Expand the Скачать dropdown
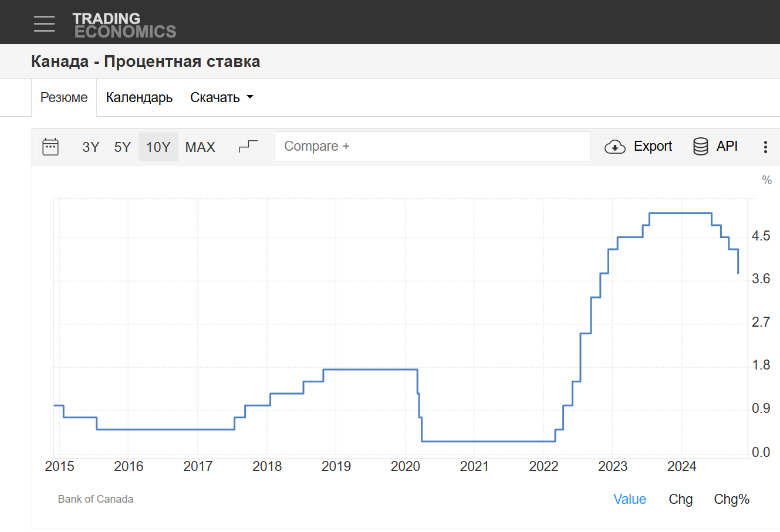Screen dimensions: 780x532 (x=222, y=97)
